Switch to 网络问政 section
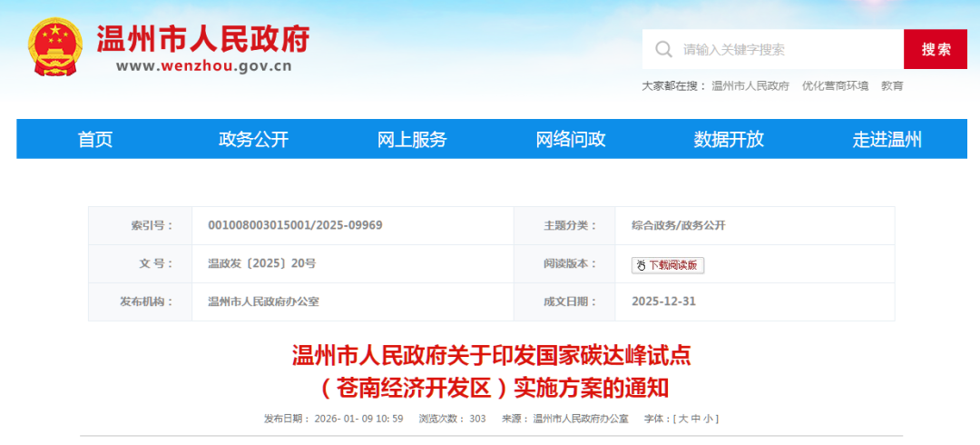980x445 pixels. coord(570,139)
